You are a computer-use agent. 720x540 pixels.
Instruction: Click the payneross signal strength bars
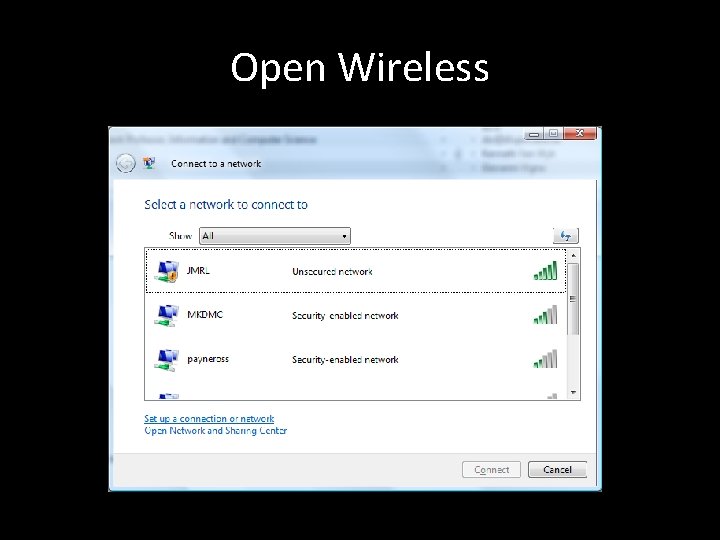546,359
